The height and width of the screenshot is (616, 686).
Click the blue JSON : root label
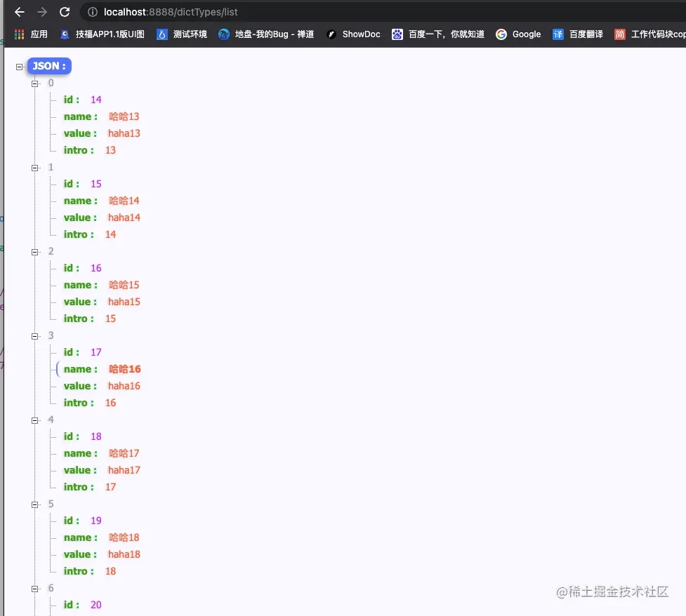(49, 66)
